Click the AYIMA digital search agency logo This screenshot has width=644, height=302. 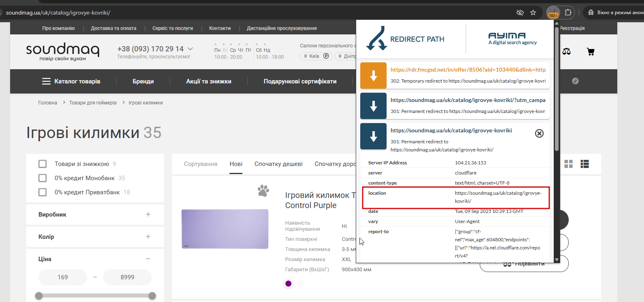(x=512, y=38)
